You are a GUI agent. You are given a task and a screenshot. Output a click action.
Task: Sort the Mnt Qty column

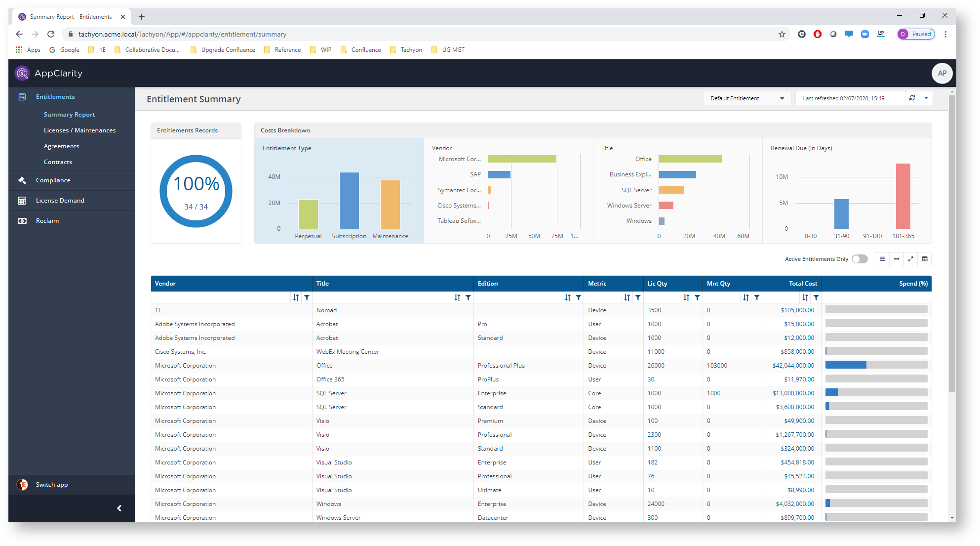pyautogui.click(x=746, y=297)
